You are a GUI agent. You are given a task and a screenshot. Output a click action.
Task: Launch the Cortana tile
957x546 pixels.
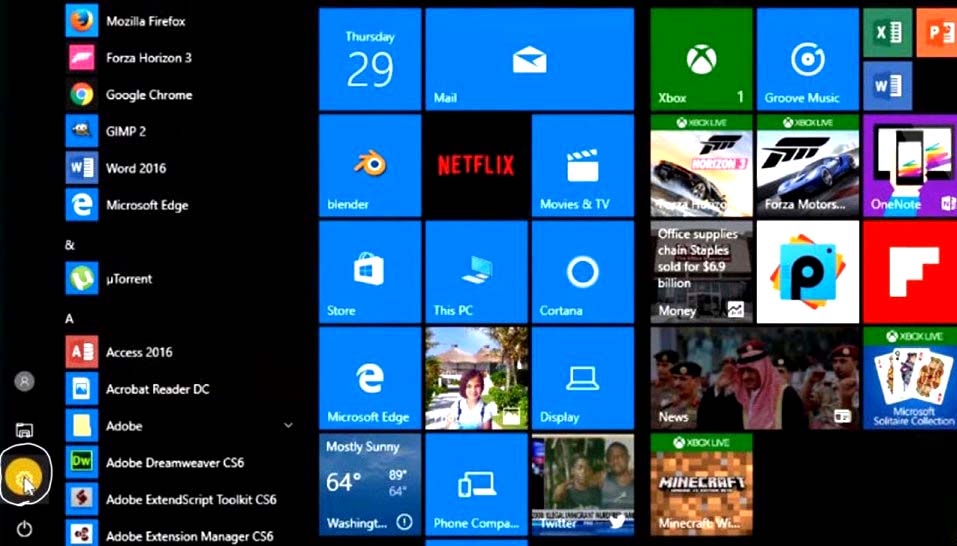click(583, 272)
